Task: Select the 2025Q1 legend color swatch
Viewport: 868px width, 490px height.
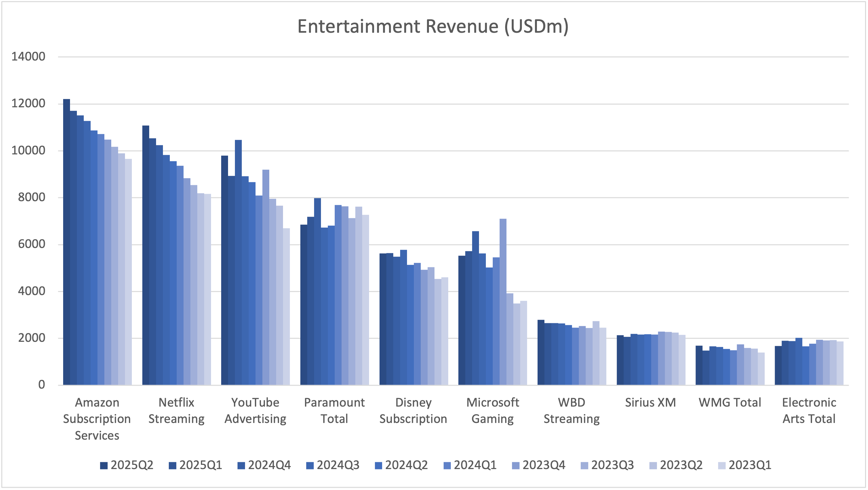Action: (x=172, y=465)
